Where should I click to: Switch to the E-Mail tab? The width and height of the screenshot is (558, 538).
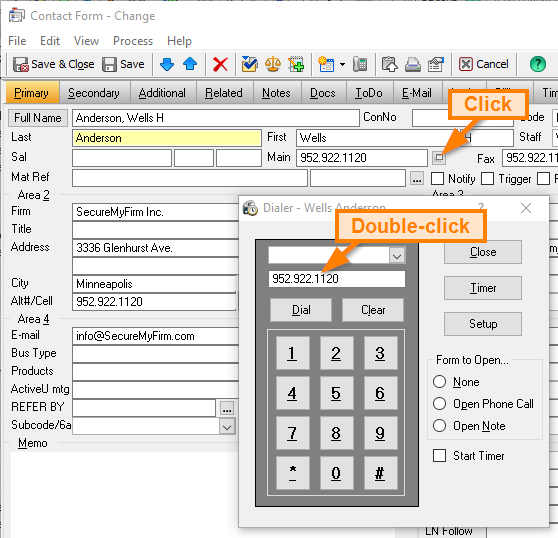417,93
